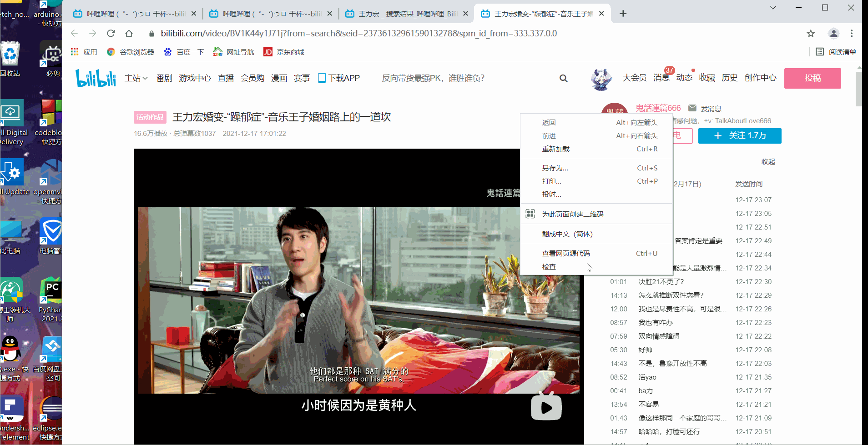
Task: Select 查看网页源代码 menu item
Action: 596,253
